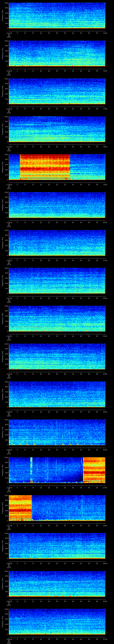Select the spectrogram panel starting at 2:19:00
The image size is (114, 644).
[x=57, y=205]
